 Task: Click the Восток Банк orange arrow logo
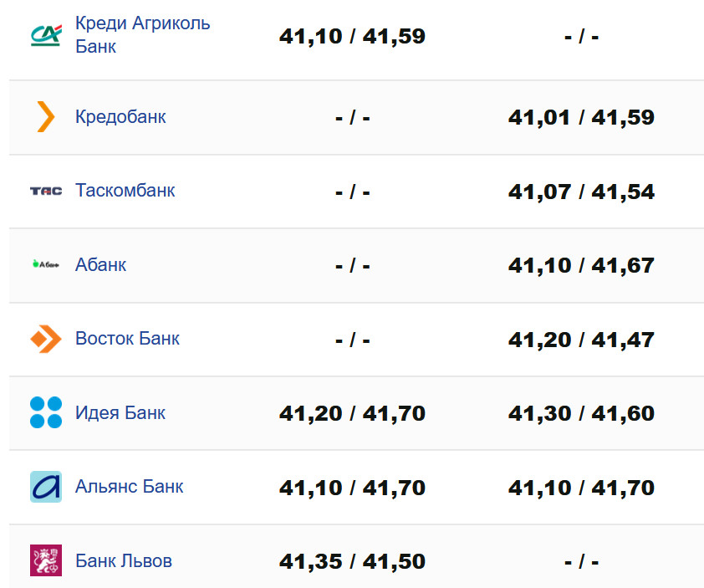46,339
